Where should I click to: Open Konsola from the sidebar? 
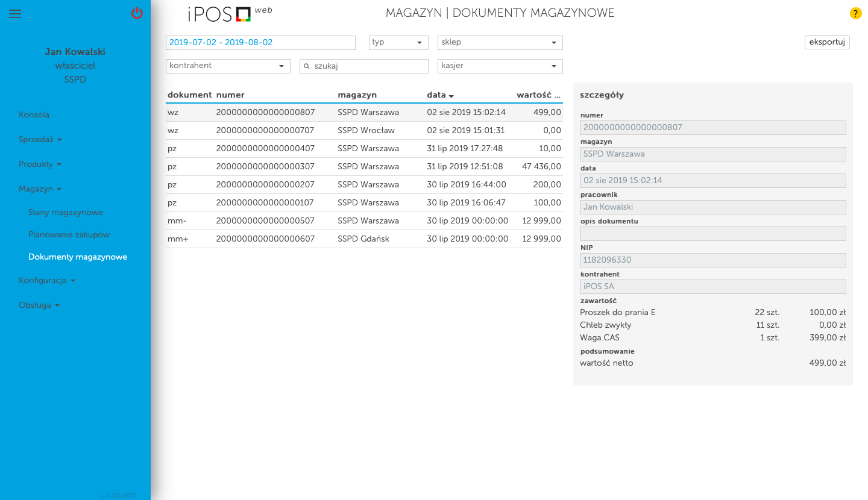[34, 114]
